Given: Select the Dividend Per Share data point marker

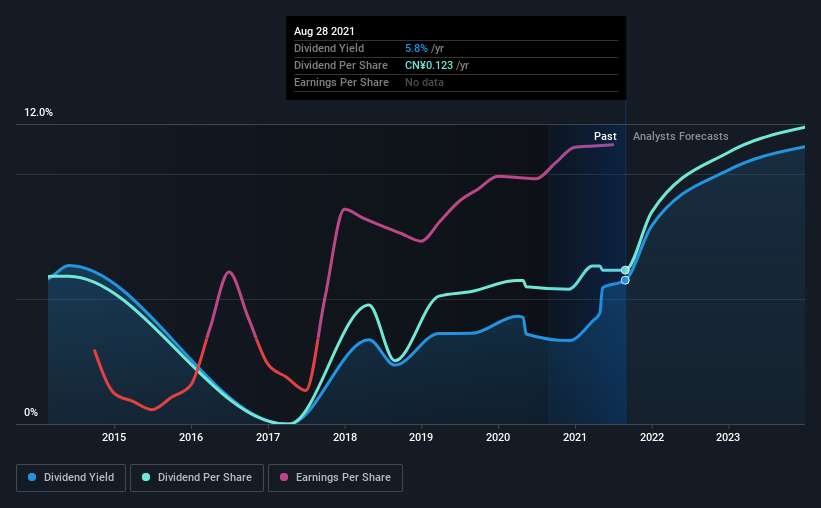Looking at the screenshot, I should [625, 270].
